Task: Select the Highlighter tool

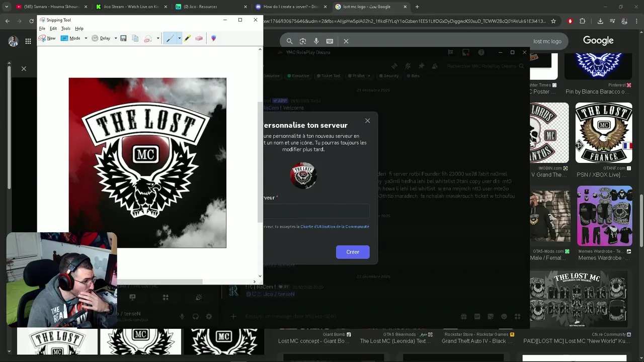Action: 187,38
